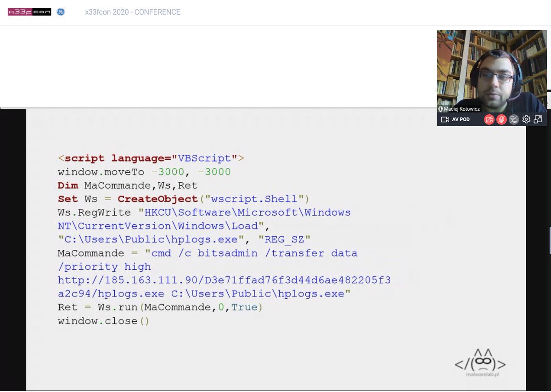The height and width of the screenshot is (392, 551).
Task: Toggle the screen sharing button in AV POD
Action: (x=514, y=119)
